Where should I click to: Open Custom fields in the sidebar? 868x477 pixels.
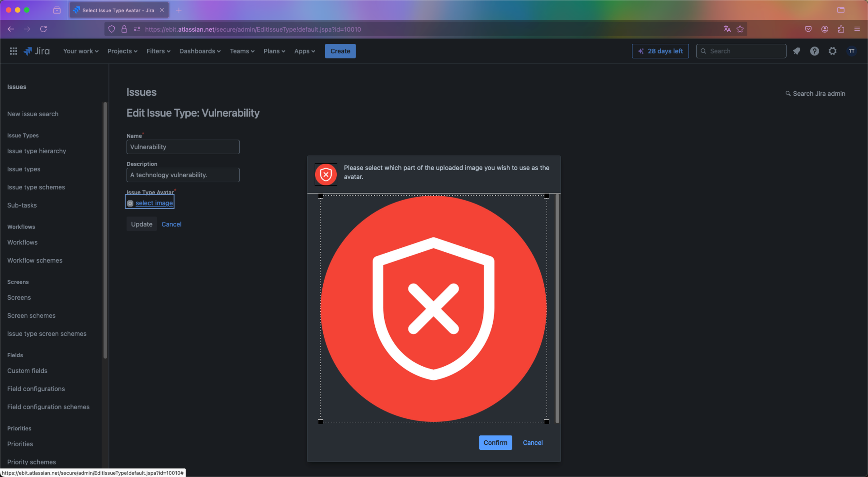(27, 371)
